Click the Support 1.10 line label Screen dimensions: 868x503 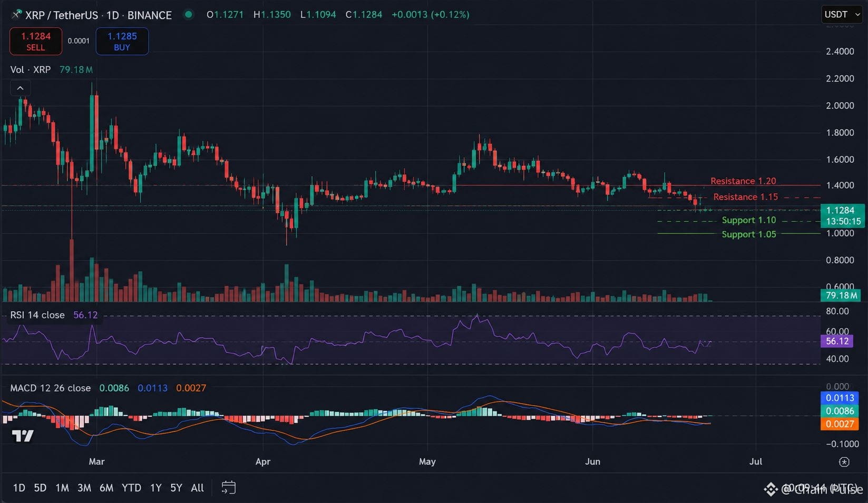[749, 220]
